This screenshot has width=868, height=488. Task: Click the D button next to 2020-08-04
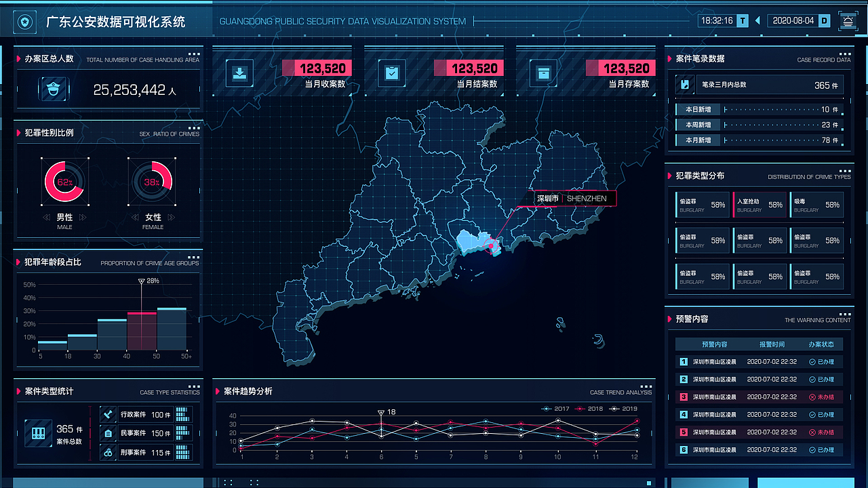824,21
